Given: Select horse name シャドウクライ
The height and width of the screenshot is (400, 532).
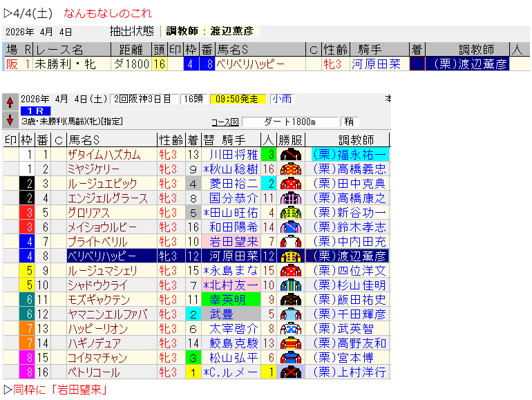Looking at the screenshot, I should 97,285.
